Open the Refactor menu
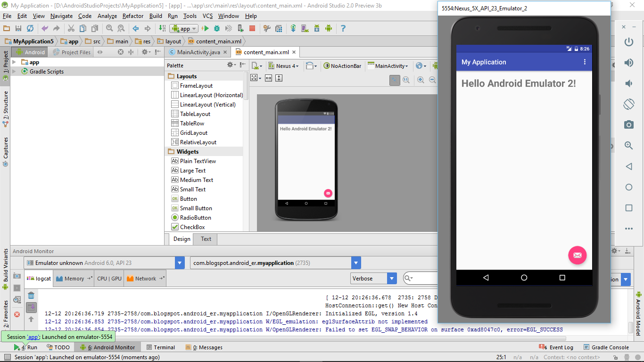 pyautogui.click(x=133, y=16)
